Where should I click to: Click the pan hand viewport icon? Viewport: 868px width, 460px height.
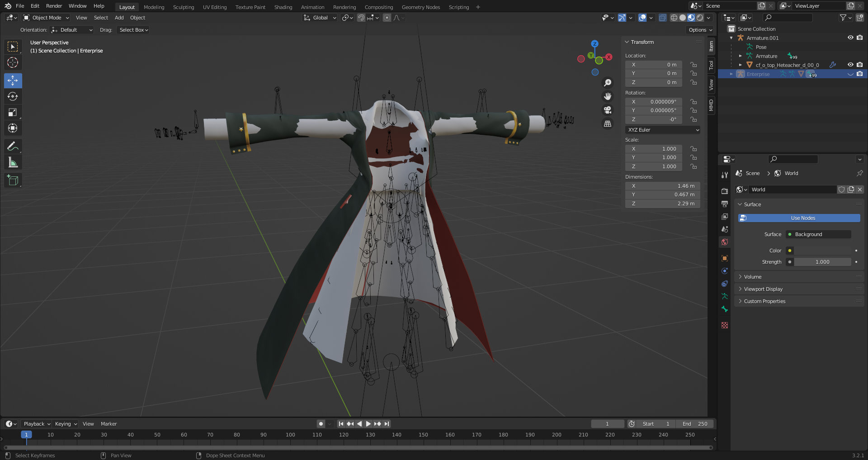608,96
